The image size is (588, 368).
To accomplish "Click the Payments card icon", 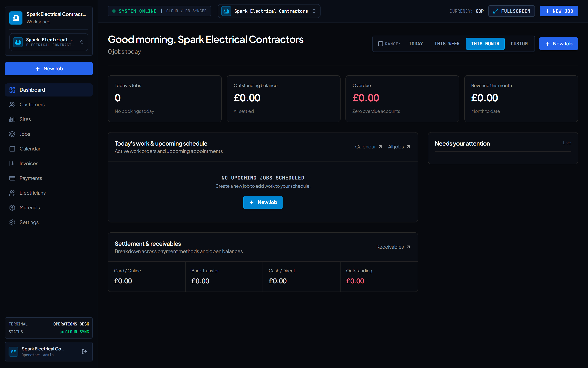I will pos(12,178).
